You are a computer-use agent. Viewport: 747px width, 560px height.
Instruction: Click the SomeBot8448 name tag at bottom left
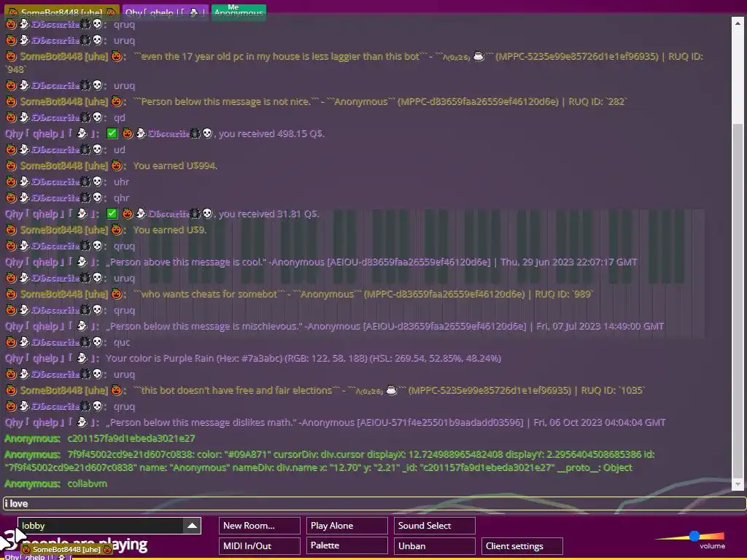[x=66, y=549]
